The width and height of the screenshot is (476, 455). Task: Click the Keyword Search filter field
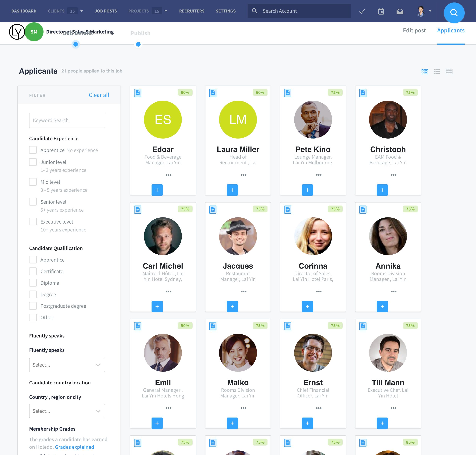point(67,120)
